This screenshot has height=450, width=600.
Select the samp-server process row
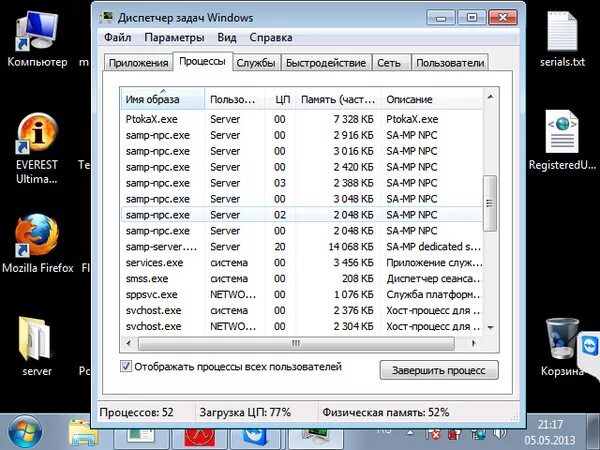pyautogui.click(x=302, y=247)
